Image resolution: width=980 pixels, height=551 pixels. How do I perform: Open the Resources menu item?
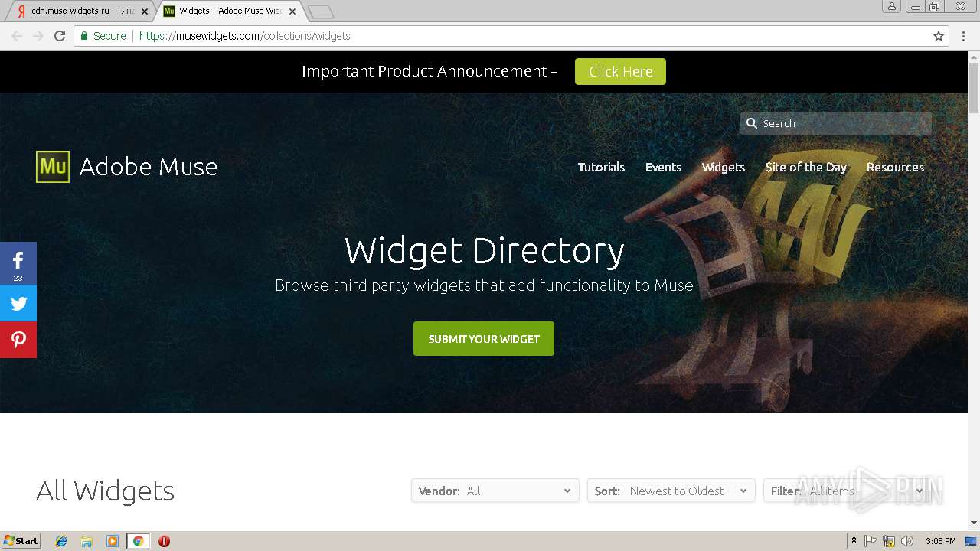[895, 167]
